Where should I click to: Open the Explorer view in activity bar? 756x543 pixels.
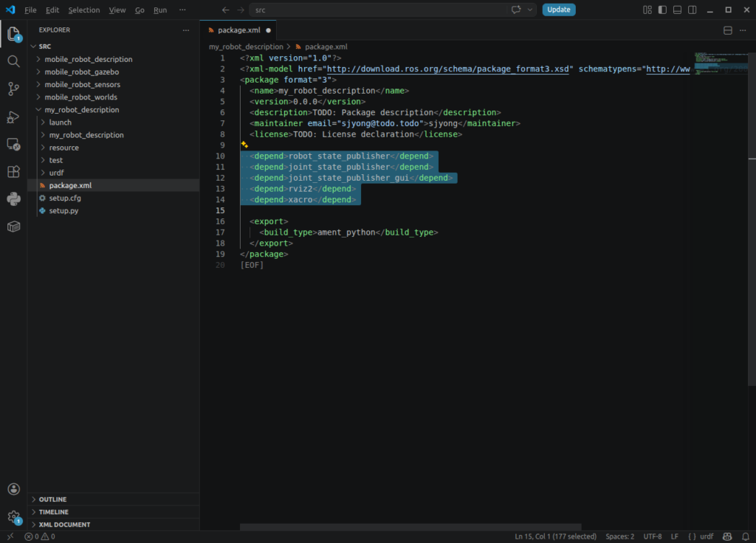[13, 34]
